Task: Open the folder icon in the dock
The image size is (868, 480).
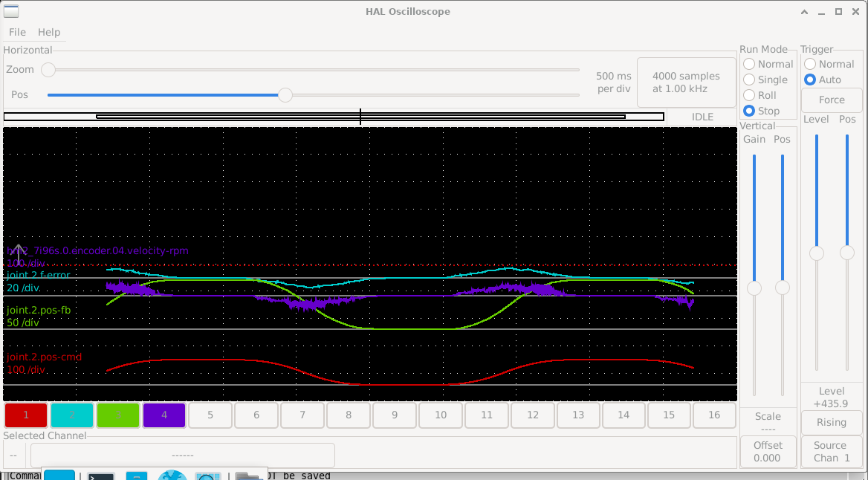Action: tap(248, 476)
